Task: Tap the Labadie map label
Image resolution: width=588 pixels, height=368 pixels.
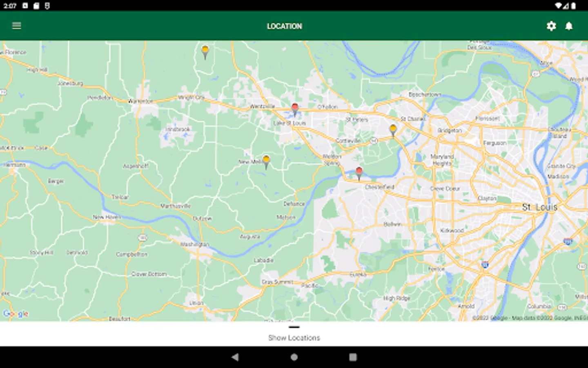Action: 264,260
